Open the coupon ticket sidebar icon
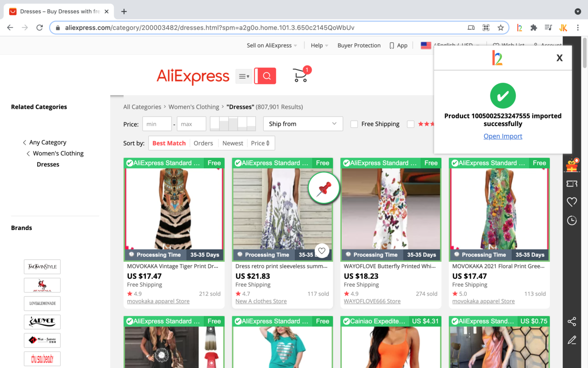The width and height of the screenshot is (588, 368). (x=572, y=184)
